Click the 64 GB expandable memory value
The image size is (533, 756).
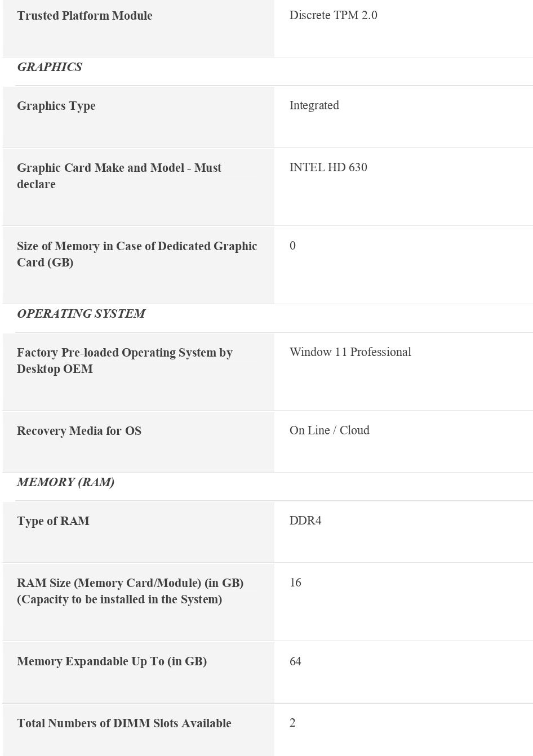click(295, 661)
